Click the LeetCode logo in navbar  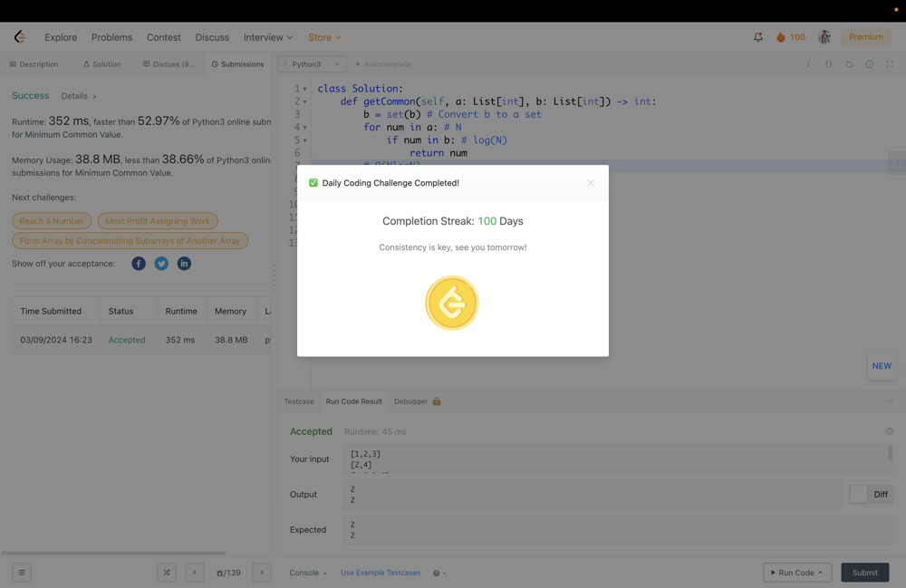[20, 37]
